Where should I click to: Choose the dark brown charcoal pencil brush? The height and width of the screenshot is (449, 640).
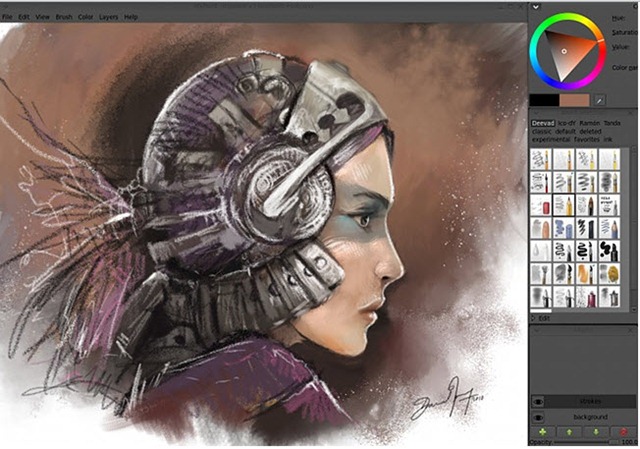pos(587,205)
